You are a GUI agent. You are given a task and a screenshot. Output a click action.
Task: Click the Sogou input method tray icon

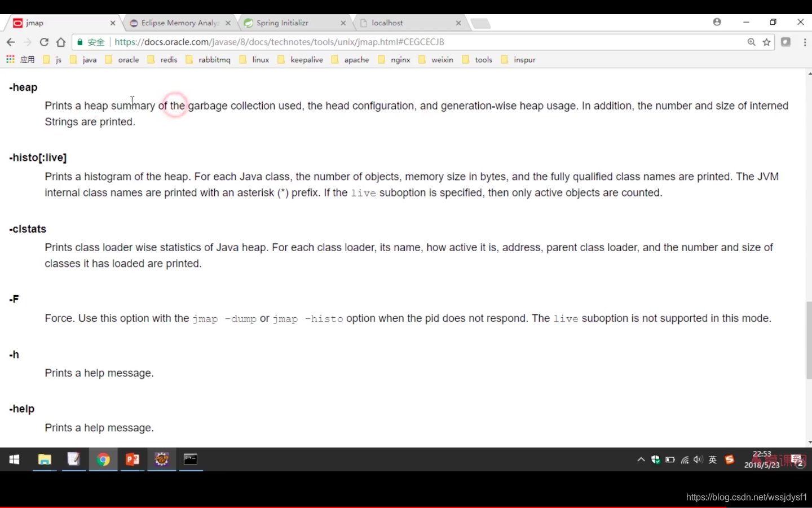[730, 460]
